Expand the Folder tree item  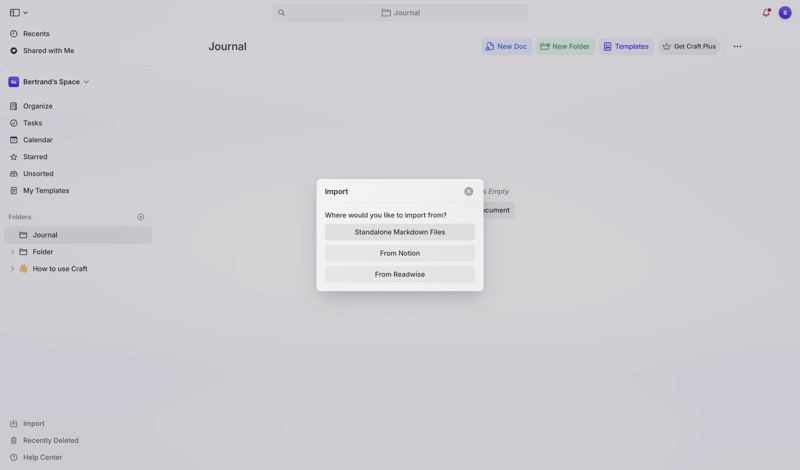12,252
